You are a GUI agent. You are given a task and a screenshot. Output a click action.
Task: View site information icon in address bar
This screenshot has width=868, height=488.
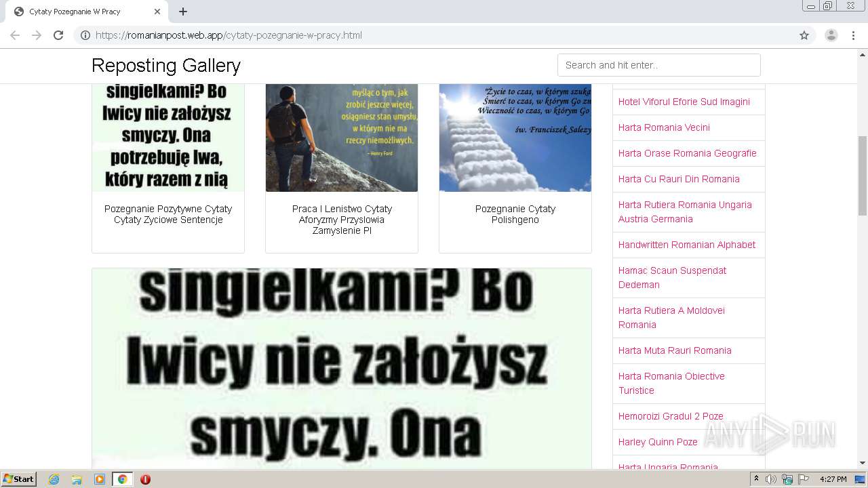pyautogui.click(x=85, y=35)
